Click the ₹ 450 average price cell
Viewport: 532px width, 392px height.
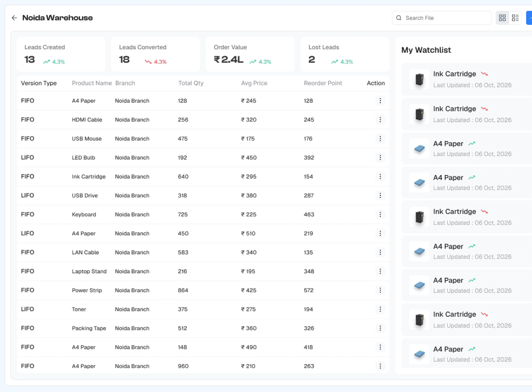249,158
